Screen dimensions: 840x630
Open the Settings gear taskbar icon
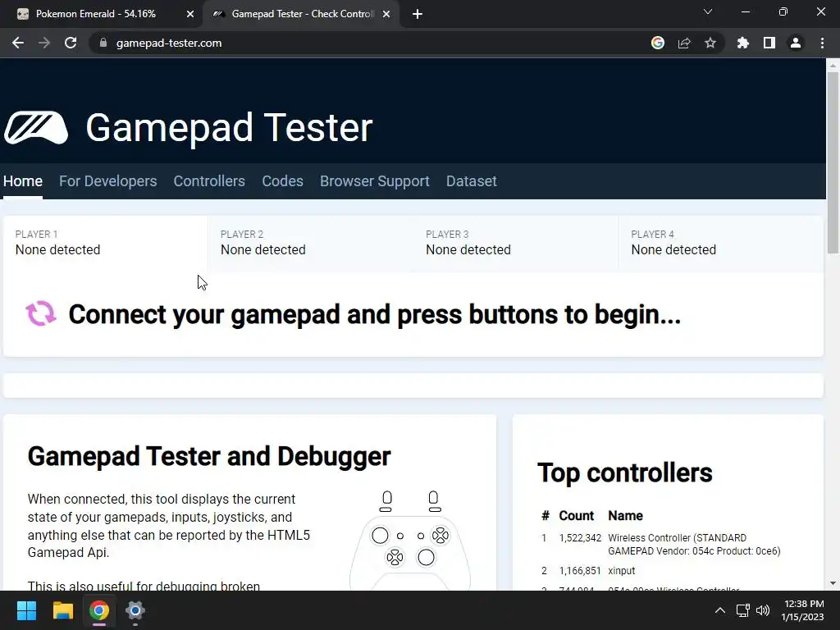[135, 610]
